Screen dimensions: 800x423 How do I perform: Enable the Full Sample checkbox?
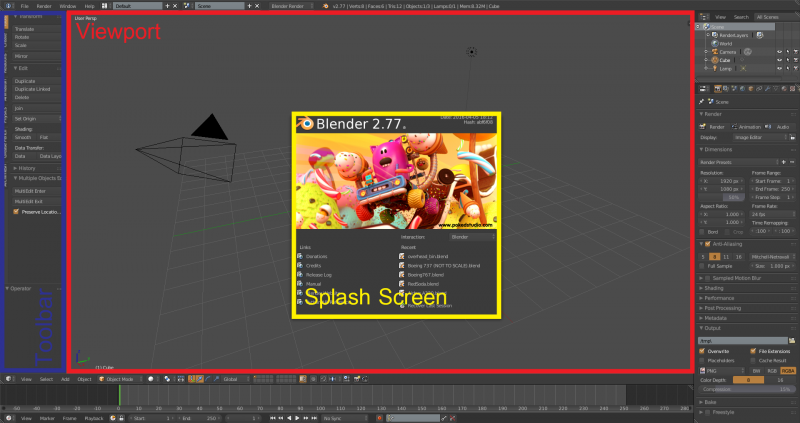[x=702, y=266]
